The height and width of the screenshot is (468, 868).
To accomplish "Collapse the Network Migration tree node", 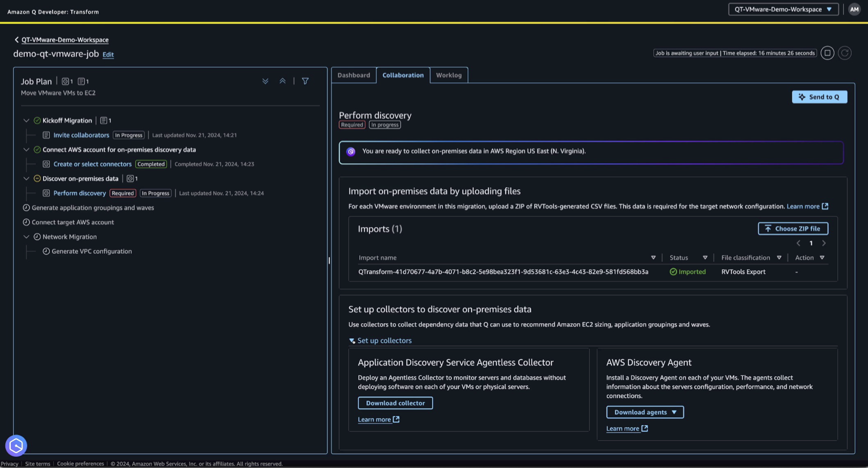I will pyautogui.click(x=26, y=237).
